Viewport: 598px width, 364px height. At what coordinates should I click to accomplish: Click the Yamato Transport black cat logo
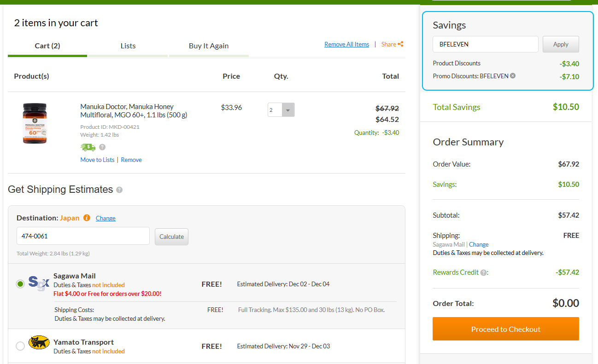click(x=39, y=342)
